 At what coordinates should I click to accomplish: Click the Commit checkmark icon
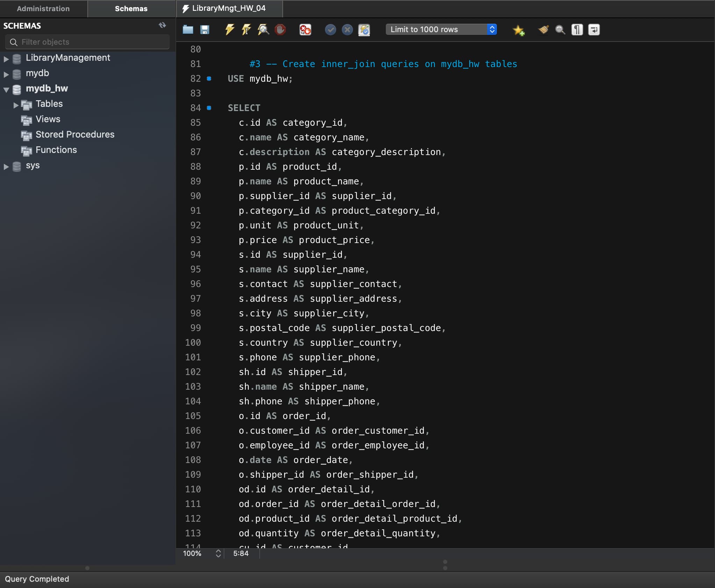coord(330,30)
